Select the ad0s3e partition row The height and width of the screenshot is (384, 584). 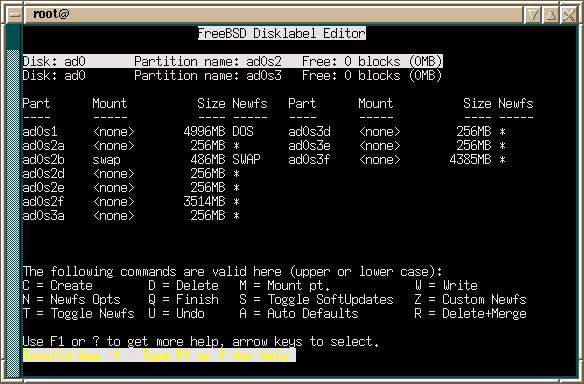[x=397, y=146]
